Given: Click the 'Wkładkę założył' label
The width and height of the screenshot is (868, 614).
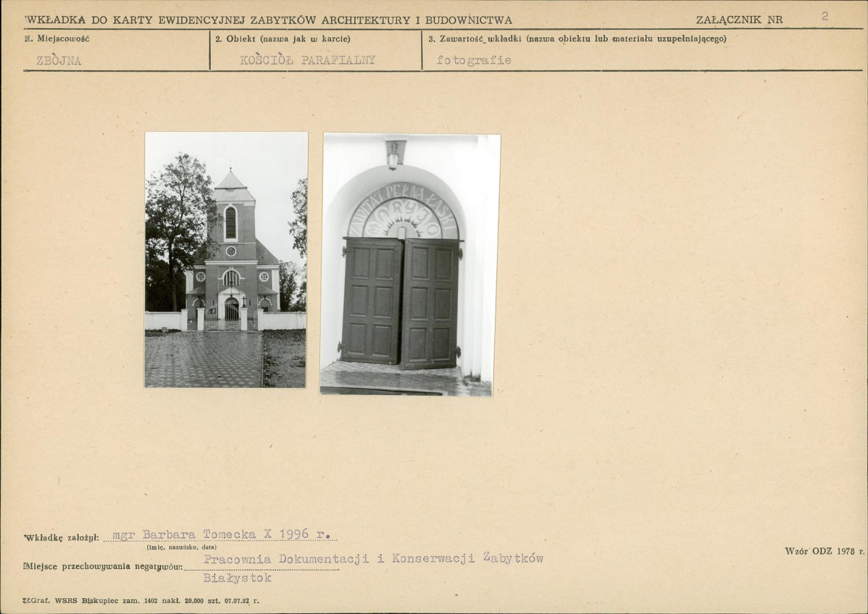Looking at the screenshot, I should pos(62,538).
